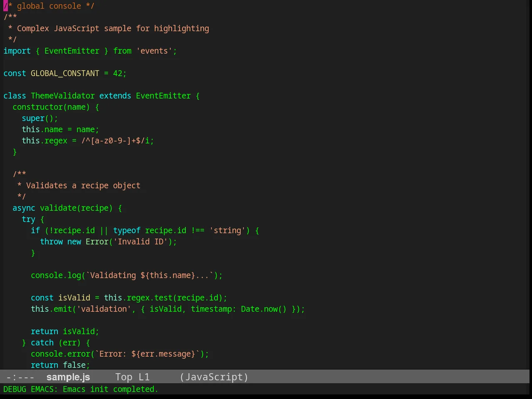Click 'Date.now()' call
The width and height of the screenshot is (532, 399).
tap(264, 309)
